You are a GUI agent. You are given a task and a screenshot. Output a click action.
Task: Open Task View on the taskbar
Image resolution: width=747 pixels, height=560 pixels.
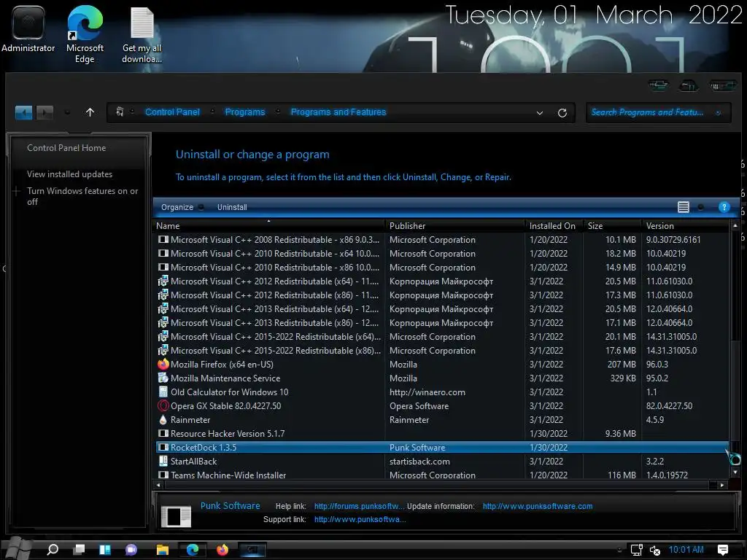pos(79,550)
